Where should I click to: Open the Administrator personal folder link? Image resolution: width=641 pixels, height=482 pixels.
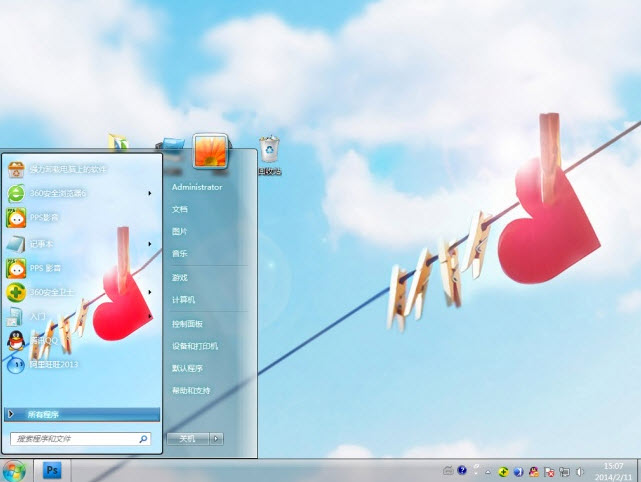(x=197, y=187)
